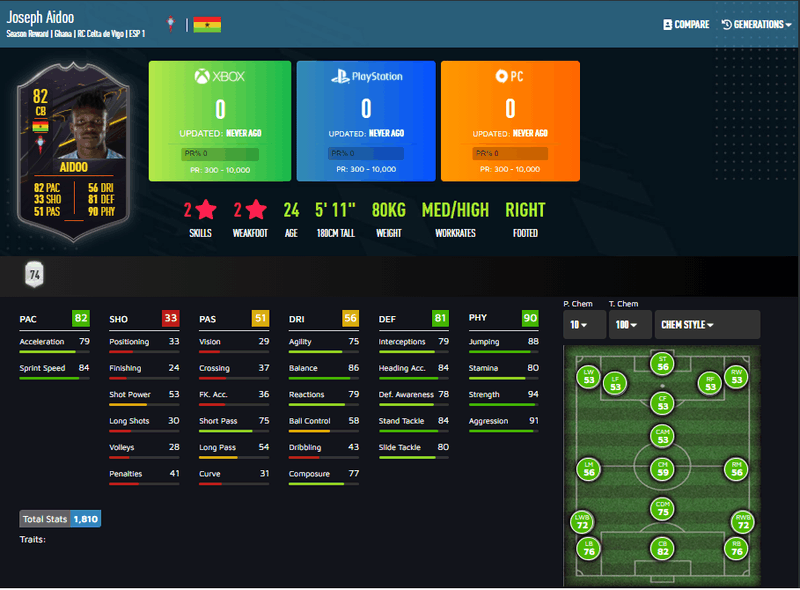Viewport: 800px width, 590px height.
Task: Click the PC Origin logo icon
Action: point(502,77)
